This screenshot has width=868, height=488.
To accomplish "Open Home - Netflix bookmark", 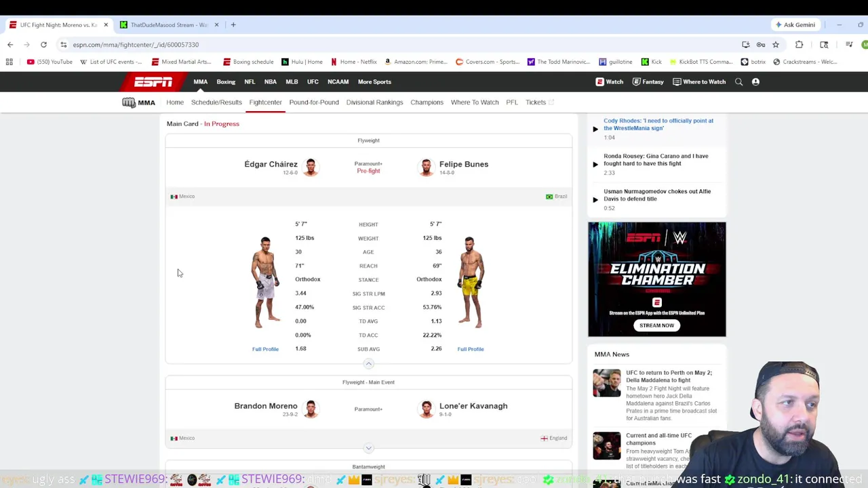I will [354, 62].
